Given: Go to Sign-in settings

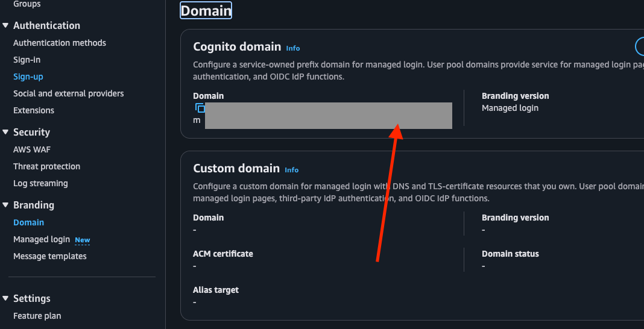Looking at the screenshot, I should (27, 60).
